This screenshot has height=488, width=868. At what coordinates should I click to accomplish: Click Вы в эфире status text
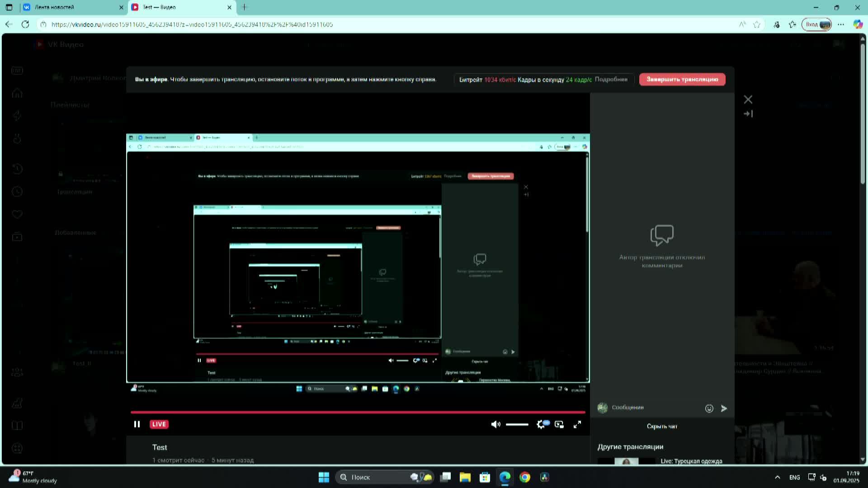(151, 79)
